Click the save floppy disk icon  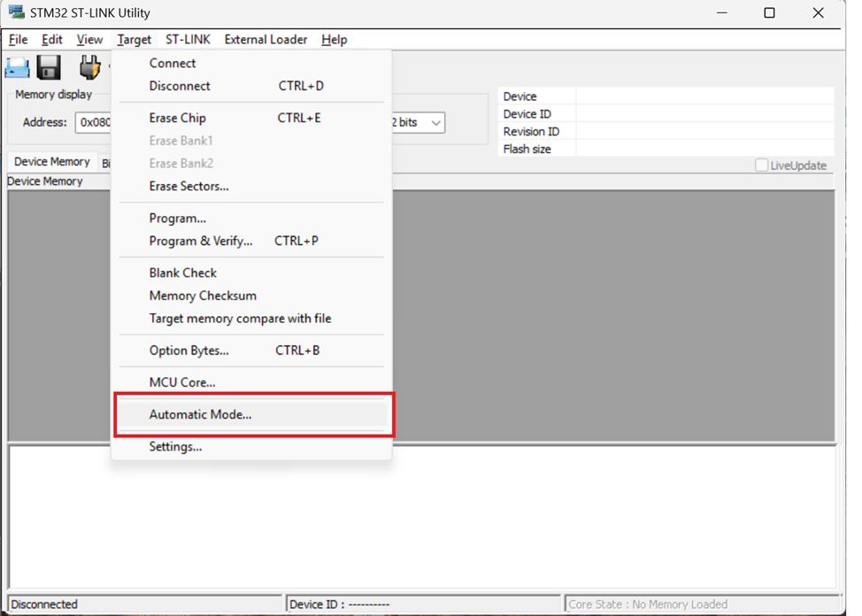point(49,67)
